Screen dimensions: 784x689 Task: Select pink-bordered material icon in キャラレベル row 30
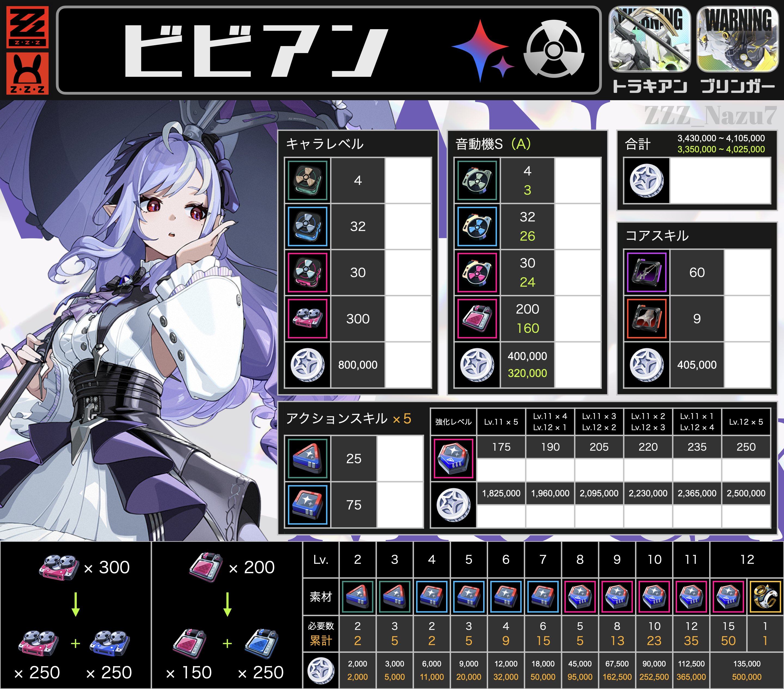307,272
